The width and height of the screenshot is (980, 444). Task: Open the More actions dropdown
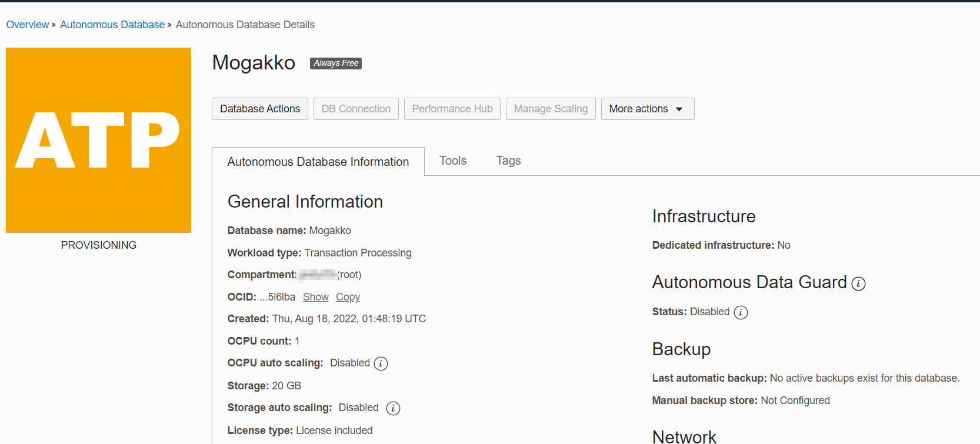click(x=648, y=109)
